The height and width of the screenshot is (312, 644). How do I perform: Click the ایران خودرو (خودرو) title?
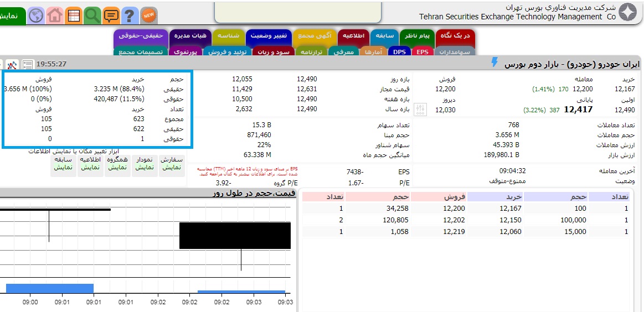click(x=571, y=65)
